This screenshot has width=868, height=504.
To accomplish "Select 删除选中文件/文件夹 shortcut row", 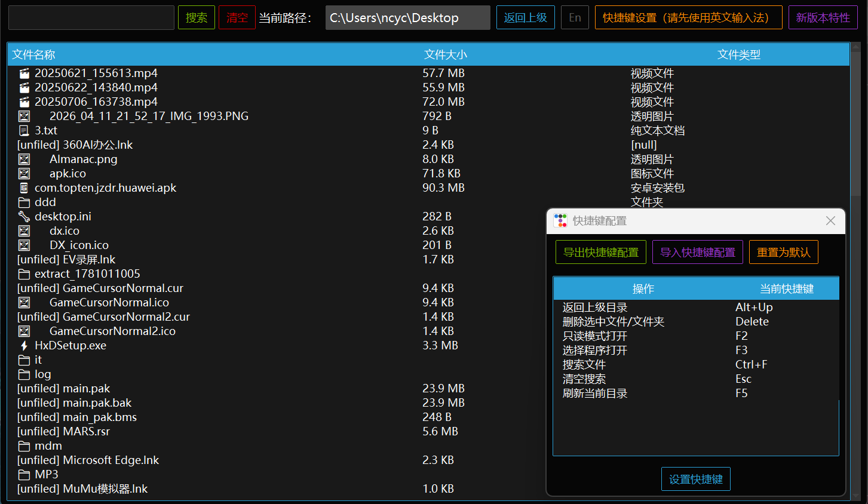I will point(696,322).
